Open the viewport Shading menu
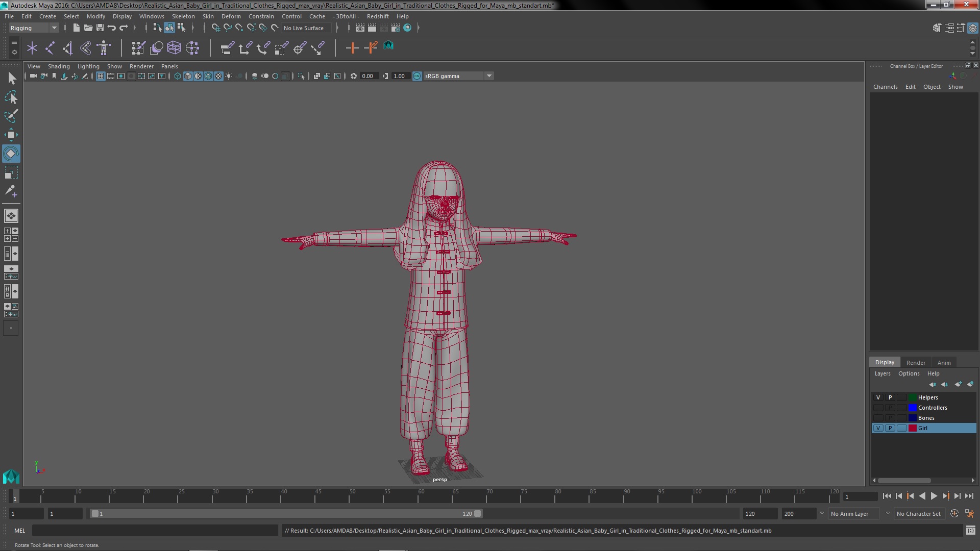Image resolution: width=980 pixels, height=551 pixels. [59, 66]
